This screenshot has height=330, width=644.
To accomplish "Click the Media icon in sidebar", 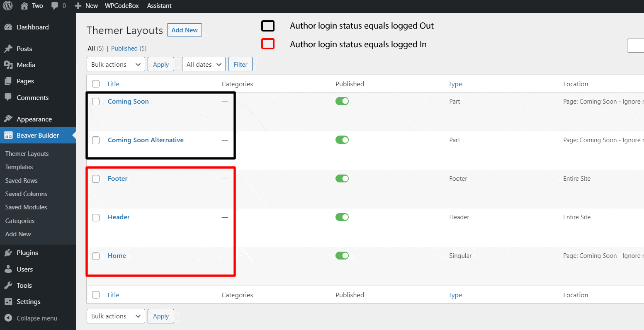I will pos(8,65).
